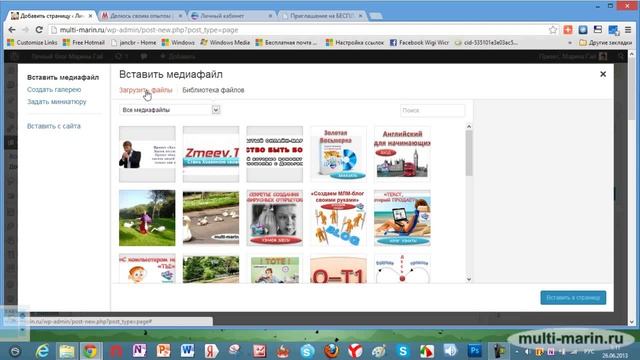The height and width of the screenshot is (360, 640).
Task: Click the media library scrollbar up arrow
Action: point(469,127)
